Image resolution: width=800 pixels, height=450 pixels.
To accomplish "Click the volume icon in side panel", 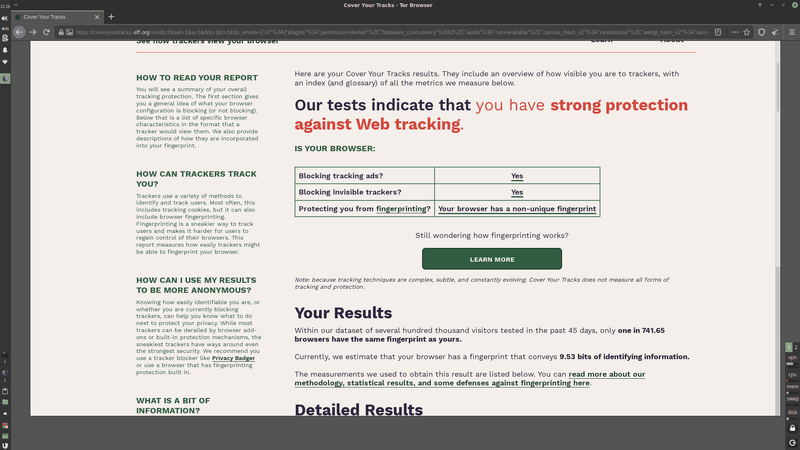I will pos(5,18).
